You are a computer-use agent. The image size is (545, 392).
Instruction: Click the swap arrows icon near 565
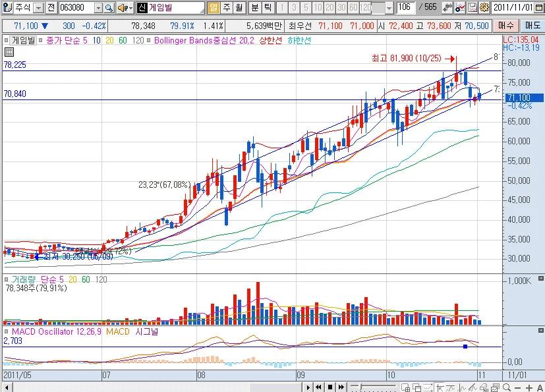(447, 8)
